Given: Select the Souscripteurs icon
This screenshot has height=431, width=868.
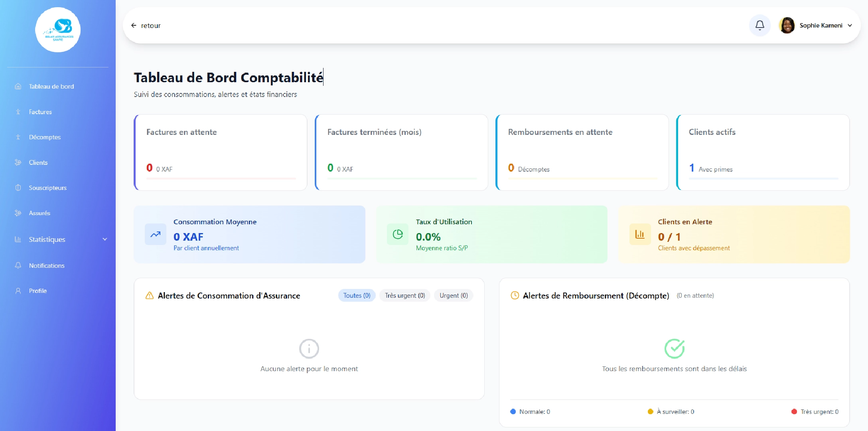Looking at the screenshot, I should point(18,188).
